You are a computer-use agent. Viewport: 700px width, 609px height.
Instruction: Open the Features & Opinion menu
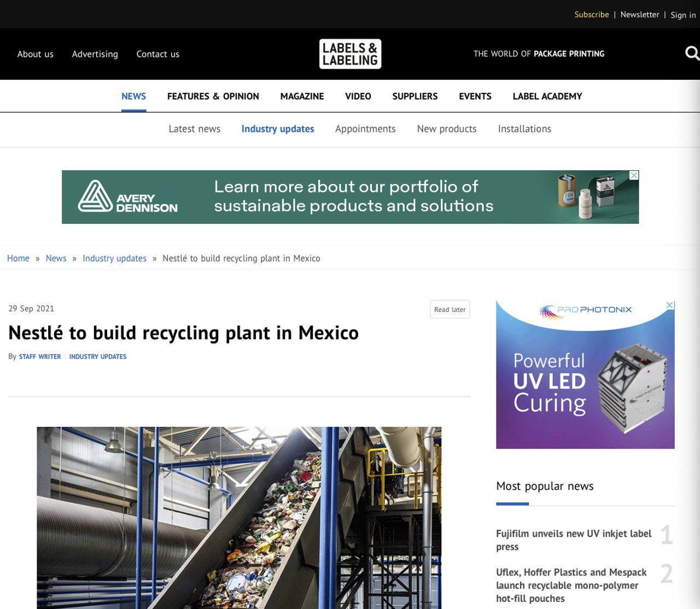pos(213,96)
